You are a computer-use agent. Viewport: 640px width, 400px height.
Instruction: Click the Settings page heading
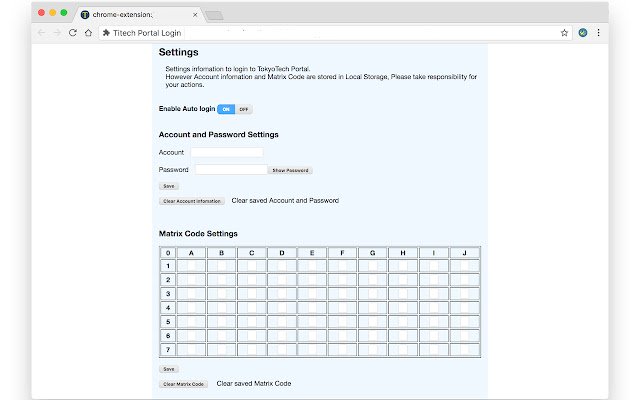[x=178, y=52]
